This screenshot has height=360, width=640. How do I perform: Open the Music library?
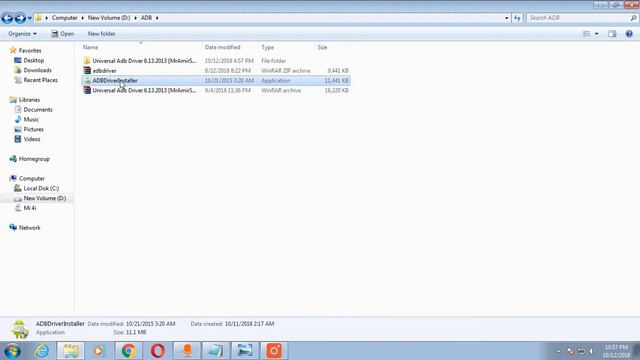[31, 119]
